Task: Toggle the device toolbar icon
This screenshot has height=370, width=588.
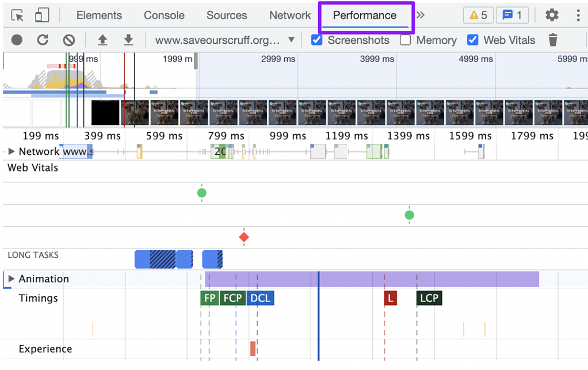Action: [41, 15]
